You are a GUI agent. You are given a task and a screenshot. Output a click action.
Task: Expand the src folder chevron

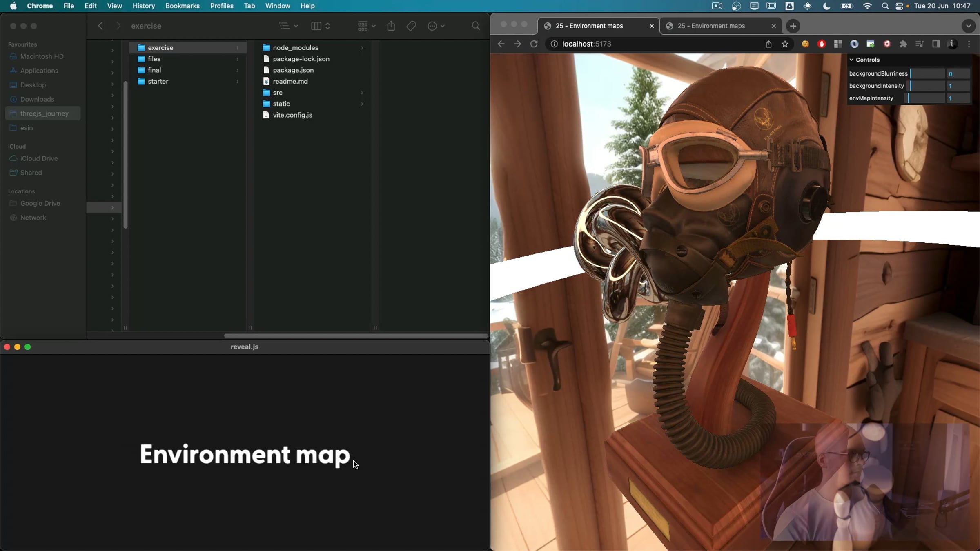pos(362,93)
